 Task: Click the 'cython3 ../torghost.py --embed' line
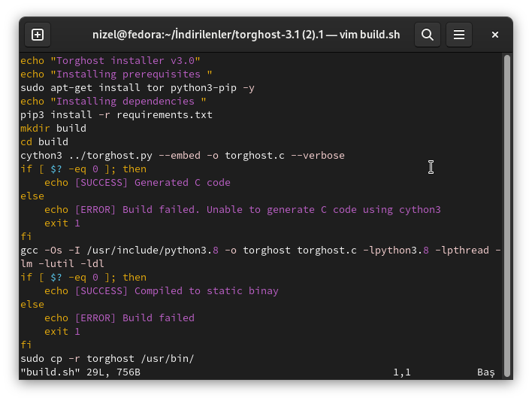pyautogui.click(x=182, y=156)
